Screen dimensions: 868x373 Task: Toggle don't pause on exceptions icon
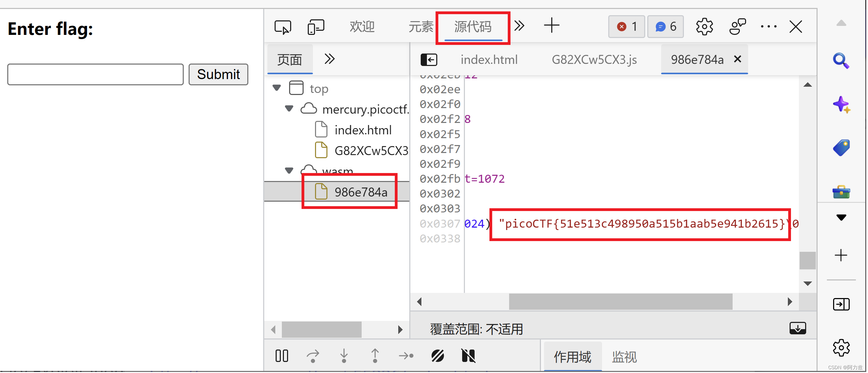click(x=468, y=356)
